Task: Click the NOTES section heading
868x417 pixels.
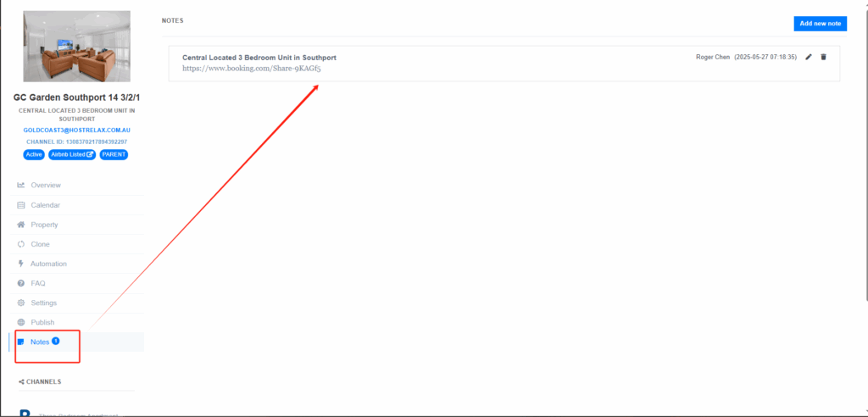Action: [x=172, y=20]
